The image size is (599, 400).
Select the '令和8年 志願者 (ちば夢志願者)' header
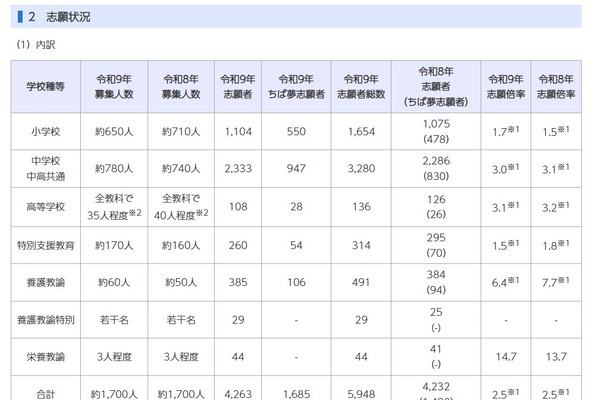436,86
